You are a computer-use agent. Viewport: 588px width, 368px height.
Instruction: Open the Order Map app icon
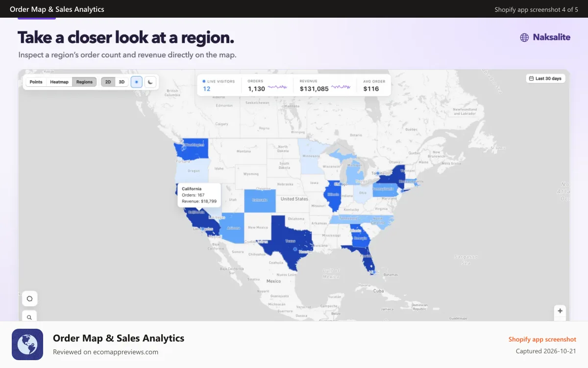point(27,344)
